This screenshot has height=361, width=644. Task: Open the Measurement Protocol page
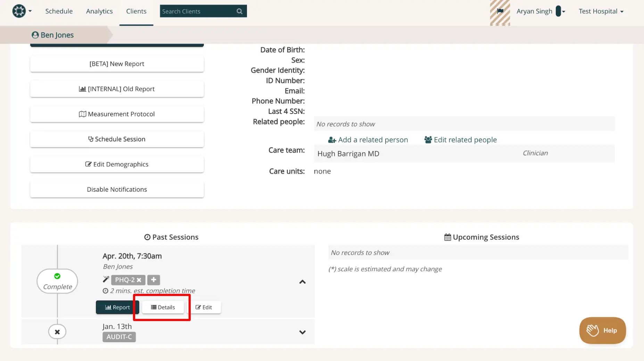pos(117,114)
